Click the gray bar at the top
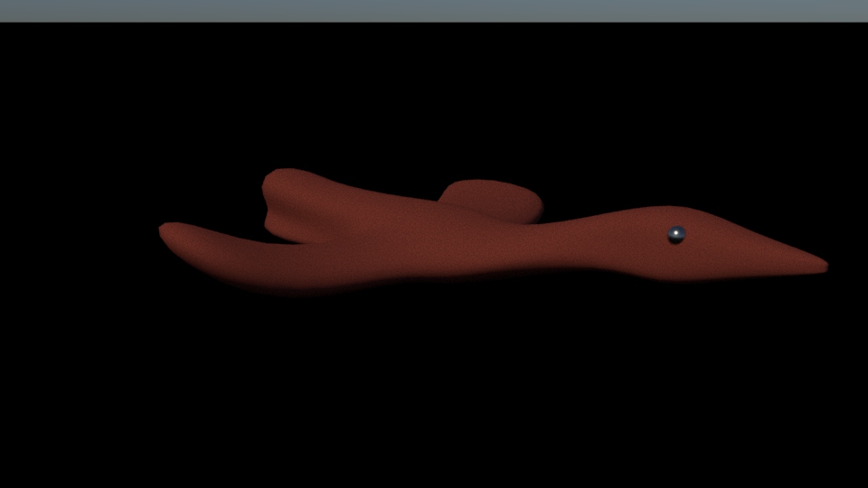The image size is (868, 488). click(x=434, y=11)
